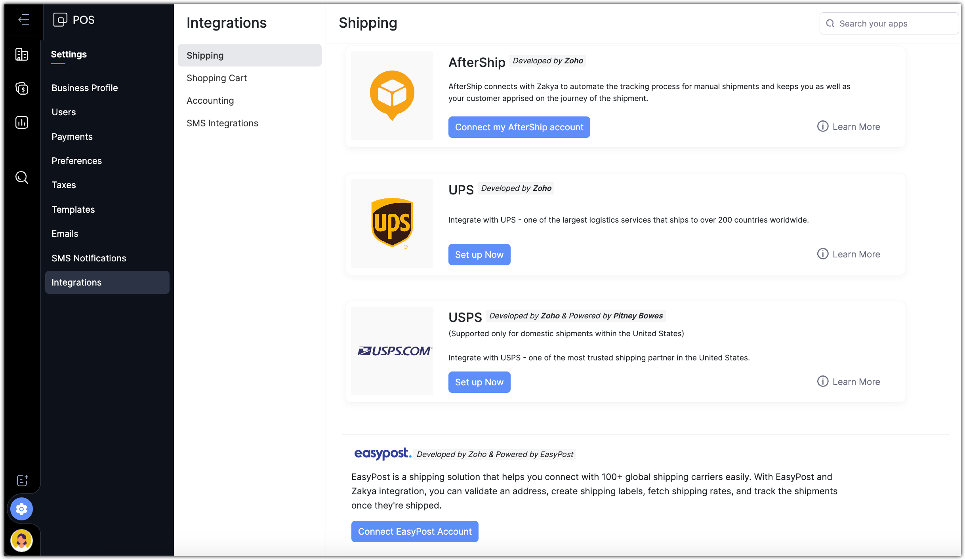965x560 pixels.
Task: Go to Payments settings
Action: tap(72, 137)
